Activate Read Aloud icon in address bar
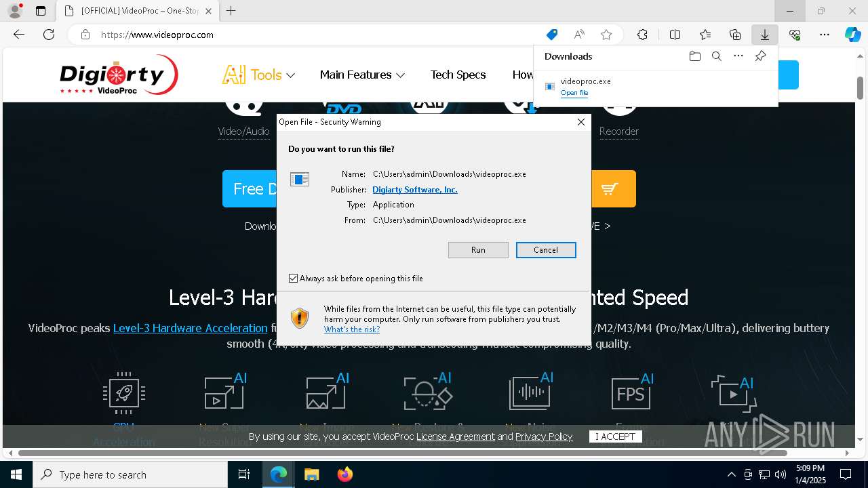Screen dimensions: 868x488 [x=579, y=35]
